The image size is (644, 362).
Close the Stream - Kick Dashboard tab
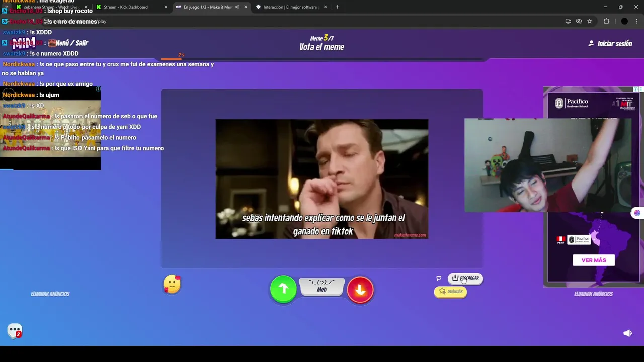point(166,7)
